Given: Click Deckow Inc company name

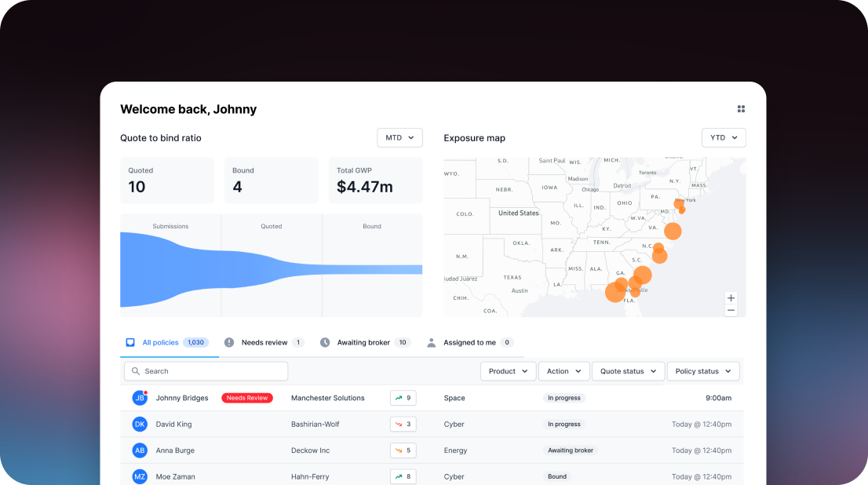Looking at the screenshot, I should [310, 450].
